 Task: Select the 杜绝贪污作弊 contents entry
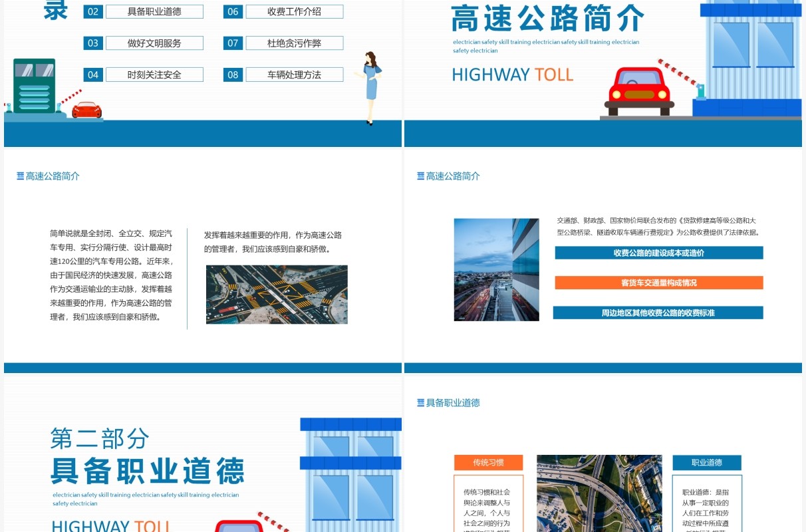click(x=295, y=43)
